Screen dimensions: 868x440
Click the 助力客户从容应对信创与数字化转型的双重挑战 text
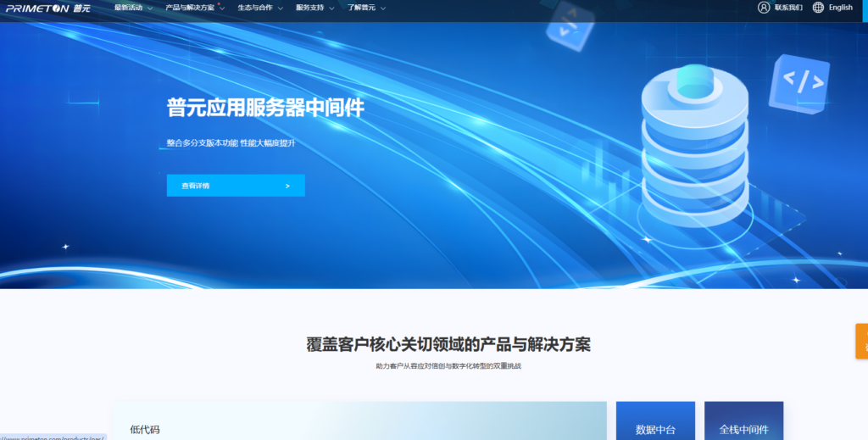click(x=448, y=366)
